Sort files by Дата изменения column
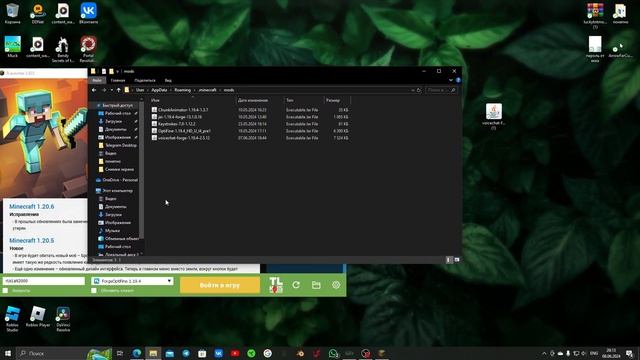Viewport: 640px width, 360px height. (260, 100)
